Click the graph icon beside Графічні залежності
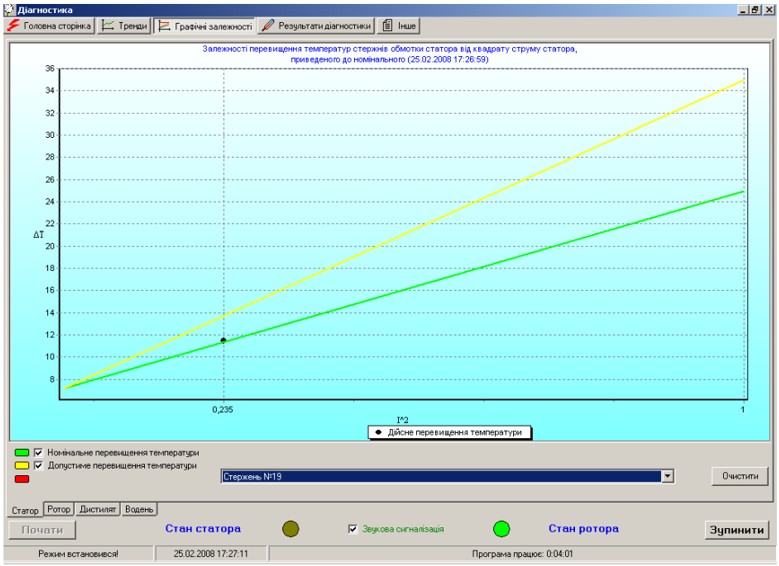Screen dimensions: 779x566 (164, 26)
